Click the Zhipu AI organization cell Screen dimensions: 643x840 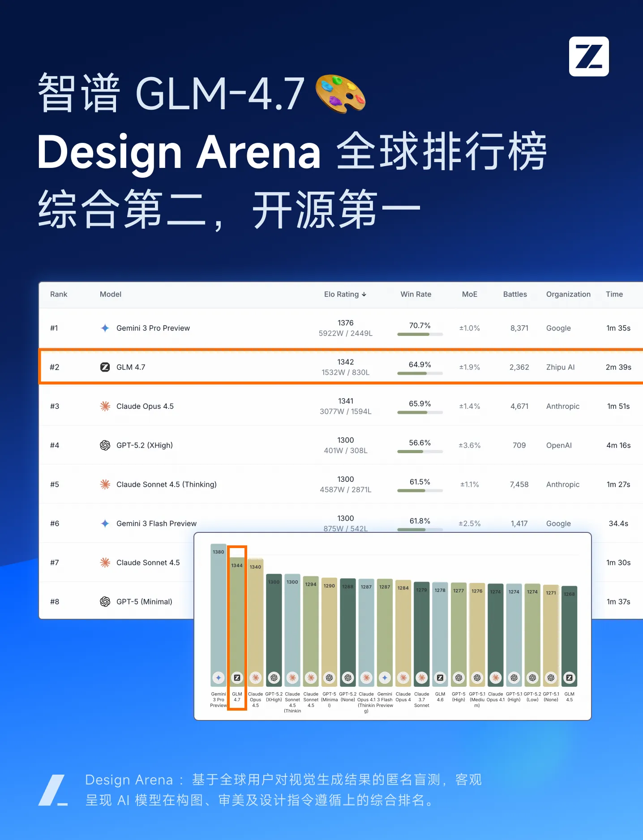click(560, 367)
